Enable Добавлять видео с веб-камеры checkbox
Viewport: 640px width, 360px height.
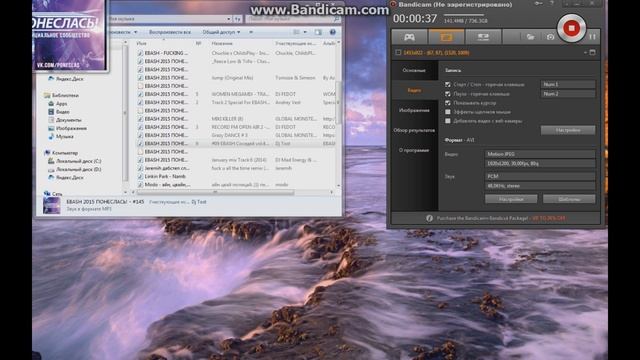click(x=448, y=121)
